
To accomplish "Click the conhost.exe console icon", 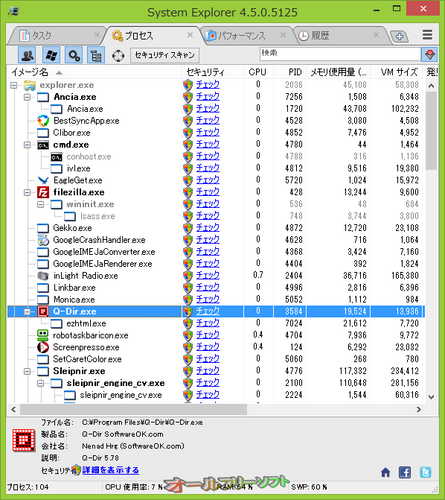I will [56, 157].
